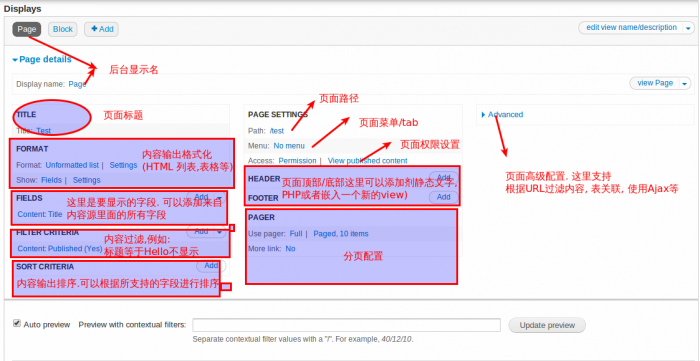Click the Add display button
Viewport: 700px width, 361px height.
[101, 29]
